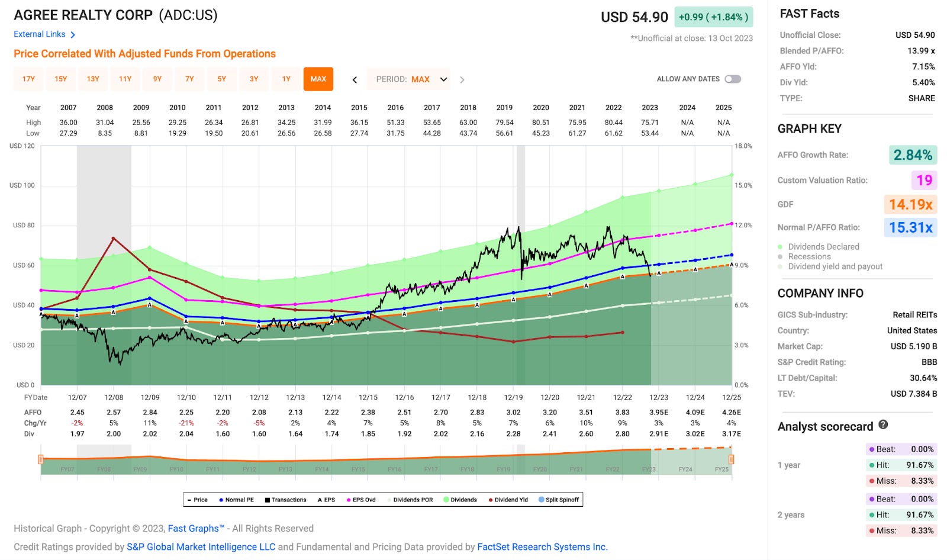947x560 pixels.
Task: Click the +0.99 (+1.84%) price change badge
Action: click(714, 17)
